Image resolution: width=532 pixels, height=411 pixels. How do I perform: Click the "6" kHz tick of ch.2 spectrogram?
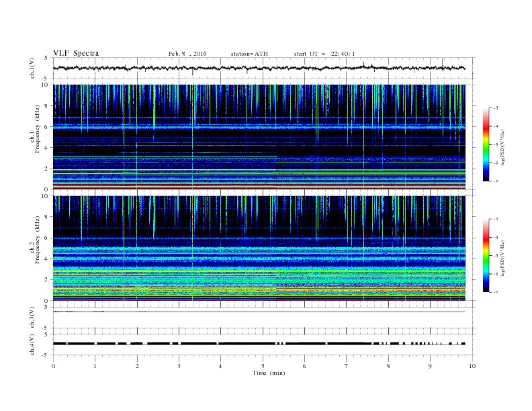tap(47, 238)
